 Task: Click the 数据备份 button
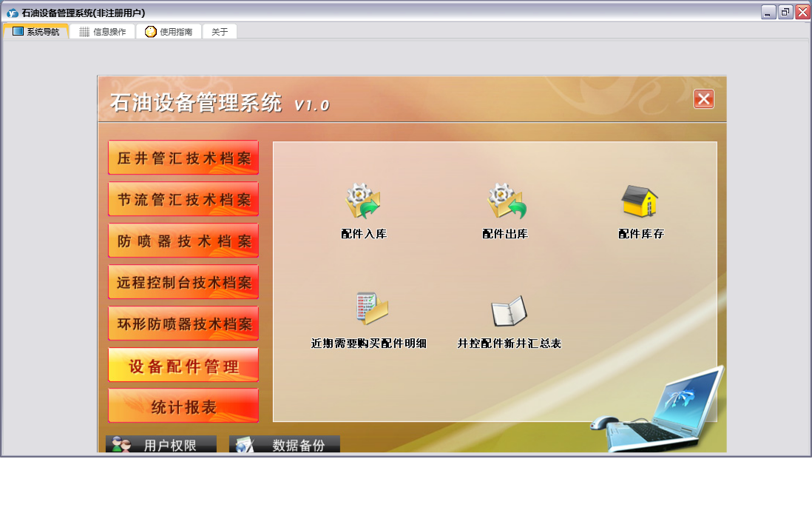point(284,444)
